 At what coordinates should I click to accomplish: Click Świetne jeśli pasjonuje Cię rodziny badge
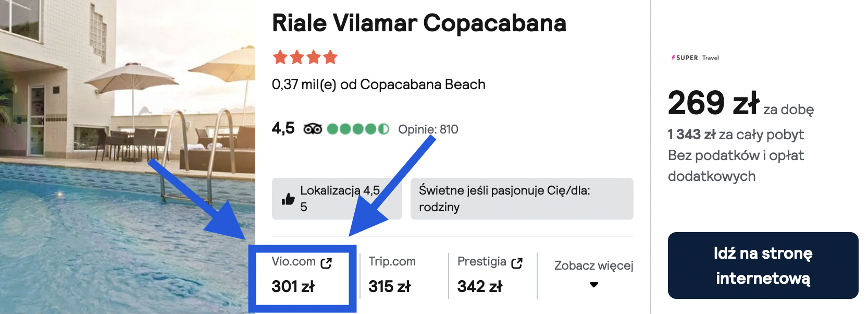tap(522, 199)
